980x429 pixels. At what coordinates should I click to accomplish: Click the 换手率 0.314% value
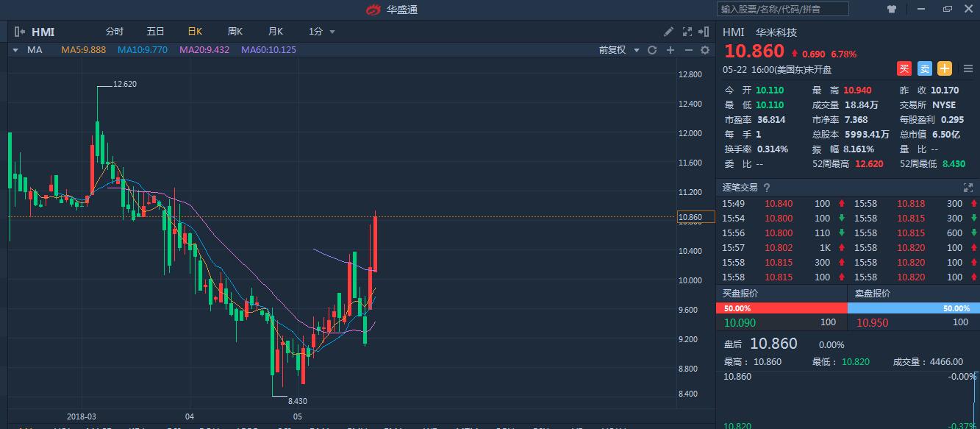[773, 149]
